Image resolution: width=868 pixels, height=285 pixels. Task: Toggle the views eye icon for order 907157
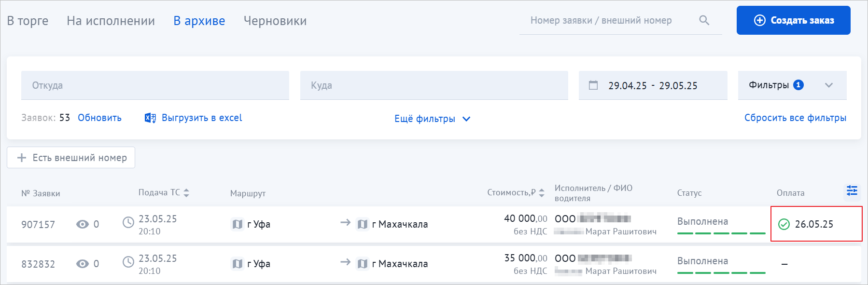tap(83, 224)
